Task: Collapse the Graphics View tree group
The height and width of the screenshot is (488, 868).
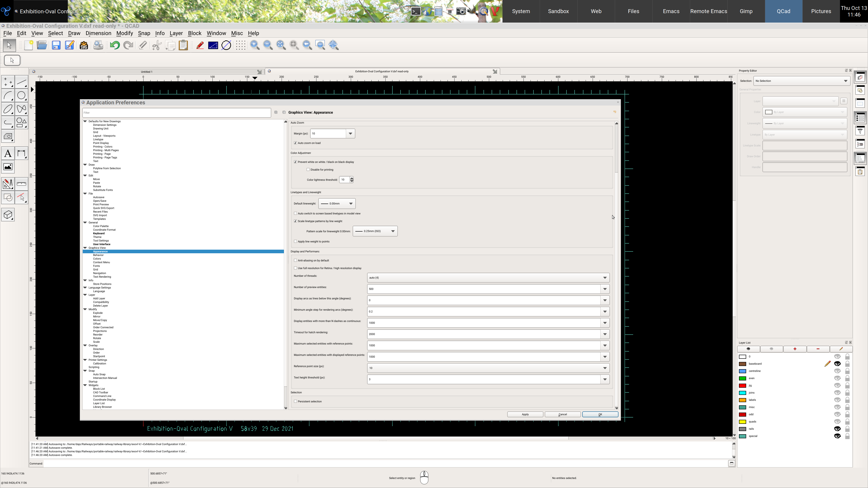Action: tap(85, 248)
